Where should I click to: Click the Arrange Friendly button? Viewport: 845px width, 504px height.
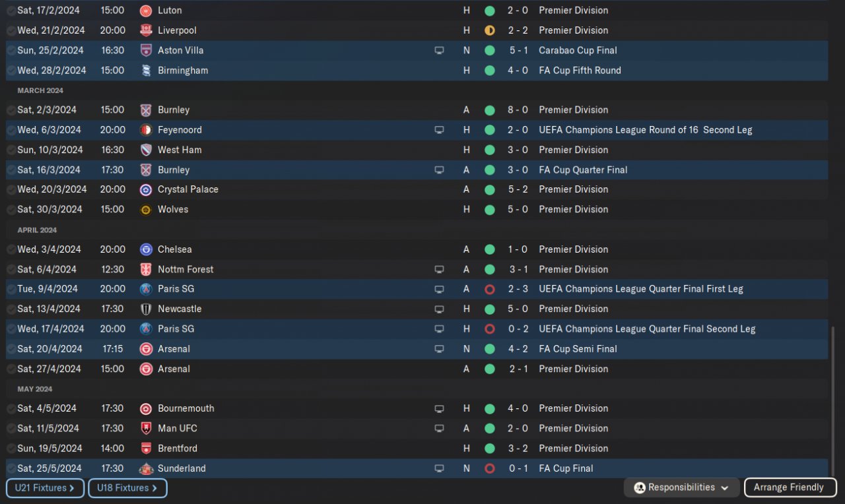click(x=790, y=488)
